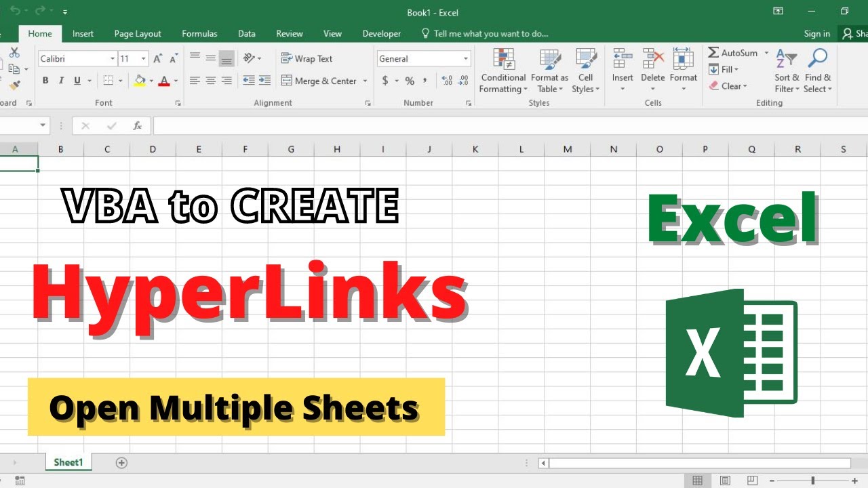Switch to the Page Layout tab
Screen dimensions: 868x488
pyautogui.click(x=138, y=34)
